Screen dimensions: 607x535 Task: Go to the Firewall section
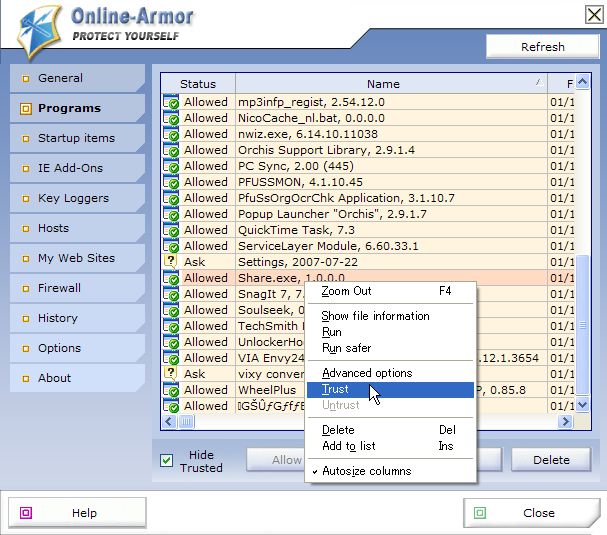click(77, 288)
